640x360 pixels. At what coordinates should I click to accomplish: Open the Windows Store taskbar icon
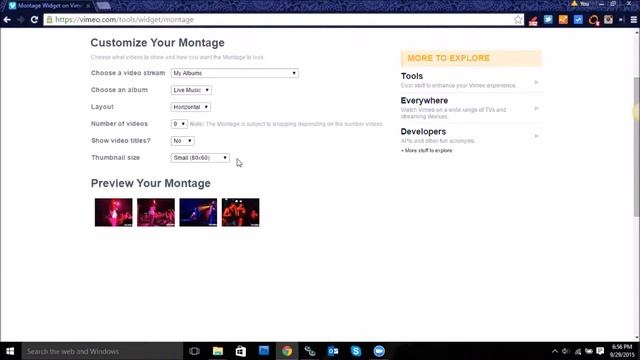point(240,351)
